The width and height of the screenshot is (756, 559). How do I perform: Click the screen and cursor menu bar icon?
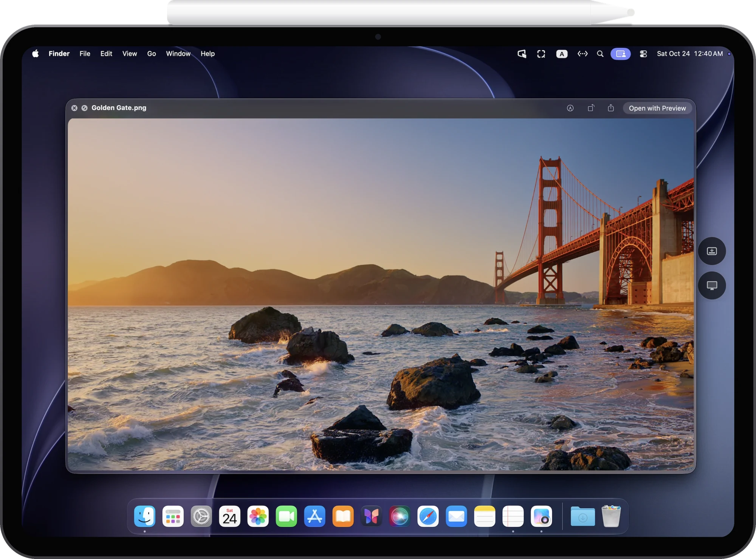point(522,54)
